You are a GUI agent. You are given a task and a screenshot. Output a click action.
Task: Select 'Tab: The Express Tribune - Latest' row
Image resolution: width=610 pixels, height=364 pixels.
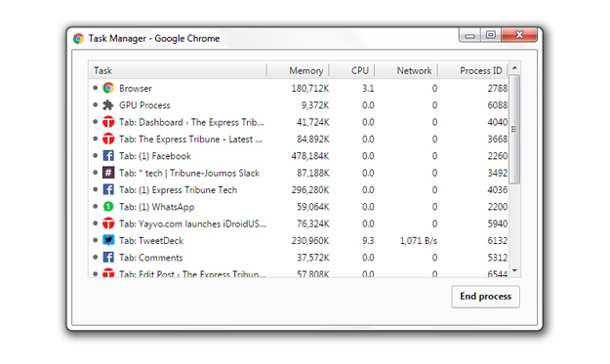pos(299,139)
